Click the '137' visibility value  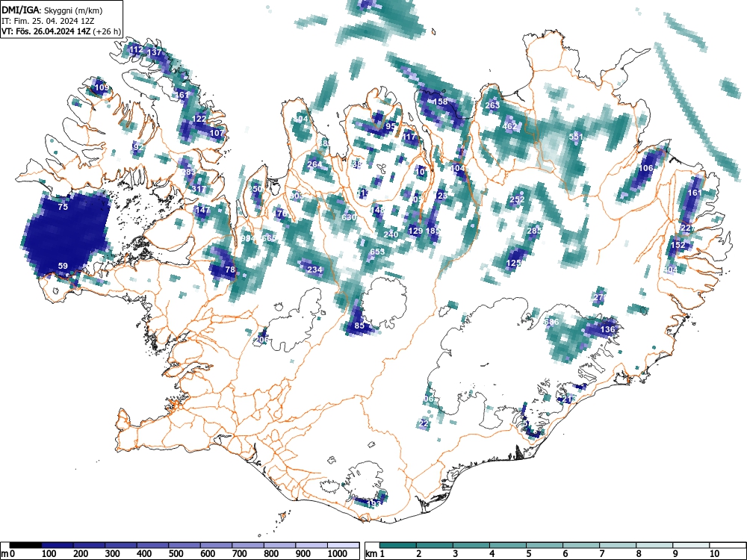155,52
